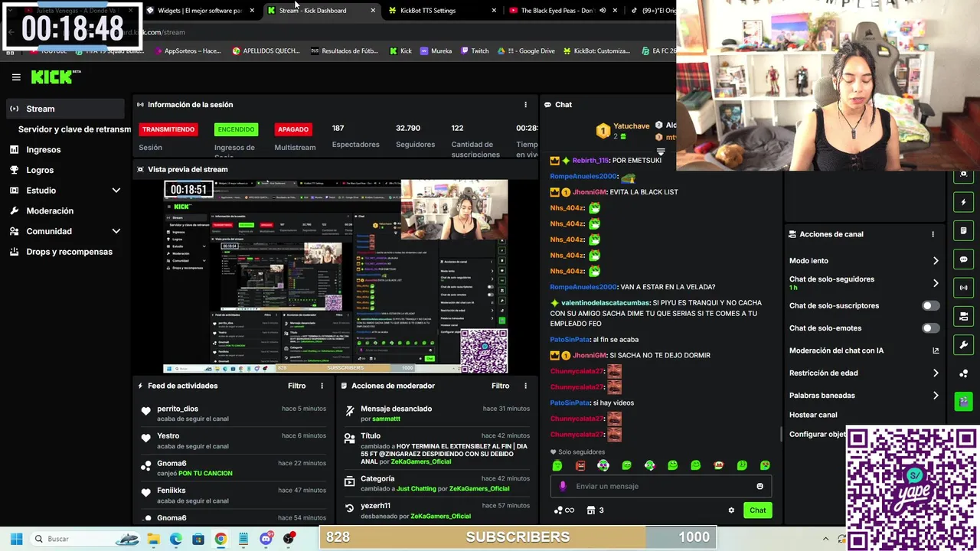
Task: Open channel actions three-dot options menu
Action: click(933, 234)
